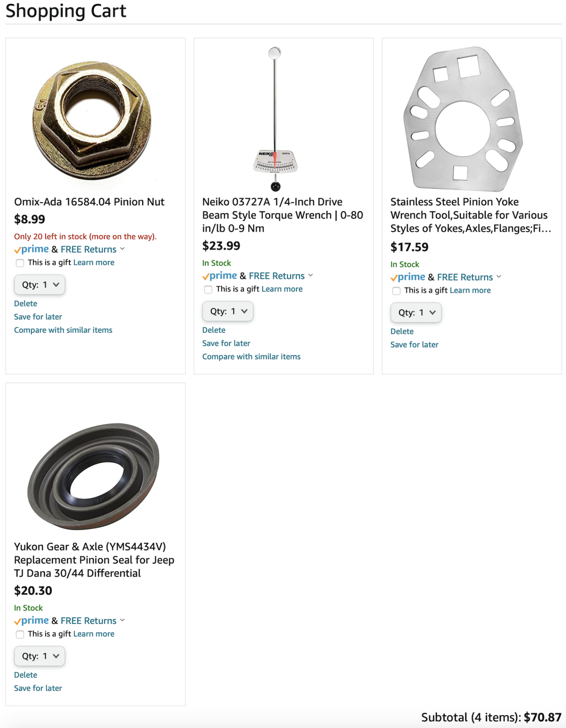Screen dimensions: 566x728
Task: Click the prime badge under Omix-Ada Pinion Nut
Action: [x=32, y=249]
